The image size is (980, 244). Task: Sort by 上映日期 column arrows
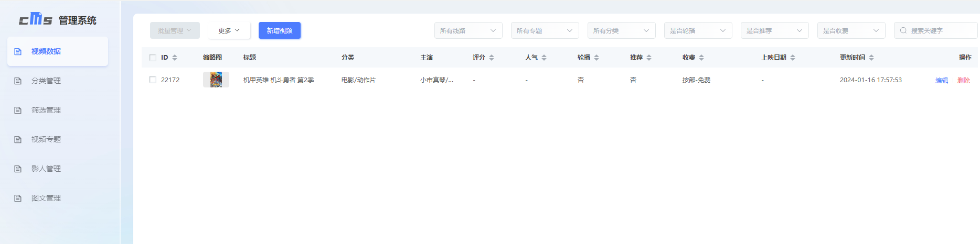(x=793, y=58)
